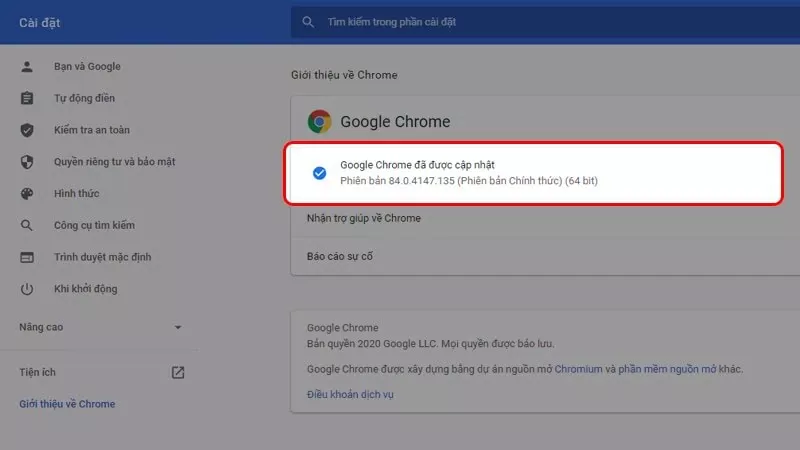The image size is (800, 450).
Task: Open Nâng cao settings label
Action: (x=41, y=327)
